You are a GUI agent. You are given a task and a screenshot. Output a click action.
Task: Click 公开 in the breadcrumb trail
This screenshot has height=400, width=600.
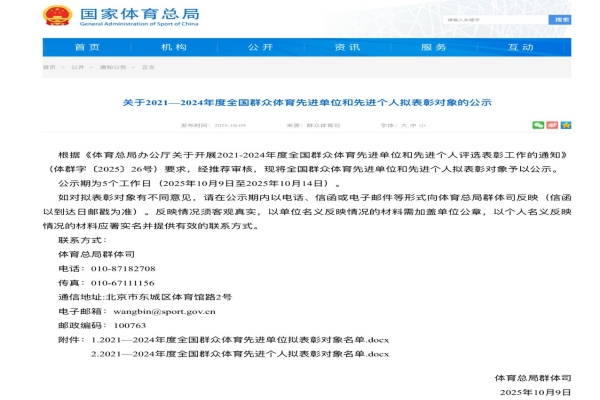pos(77,67)
